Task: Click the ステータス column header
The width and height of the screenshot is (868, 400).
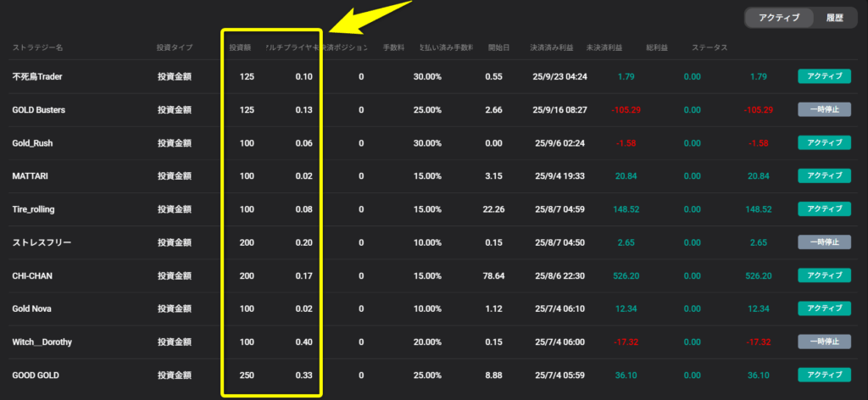Action: click(x=709, y=47)
